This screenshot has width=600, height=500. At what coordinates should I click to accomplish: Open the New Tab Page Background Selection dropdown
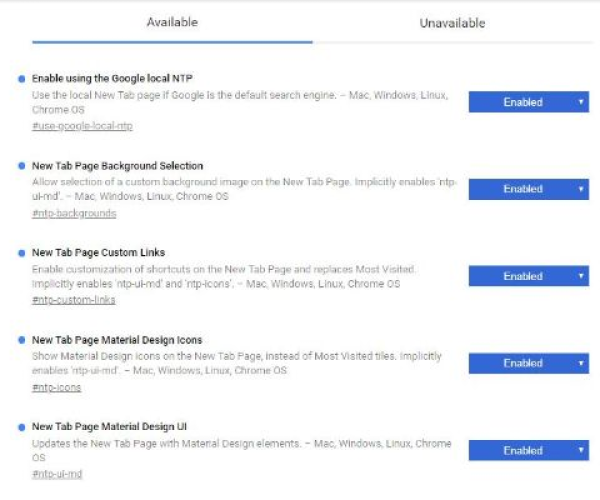528,189
